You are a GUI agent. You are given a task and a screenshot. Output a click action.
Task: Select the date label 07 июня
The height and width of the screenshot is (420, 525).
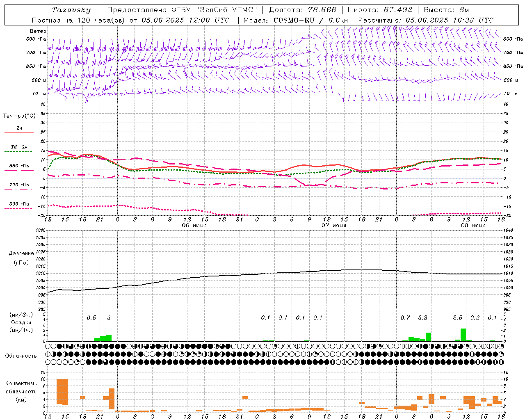[x=334, y=226]
